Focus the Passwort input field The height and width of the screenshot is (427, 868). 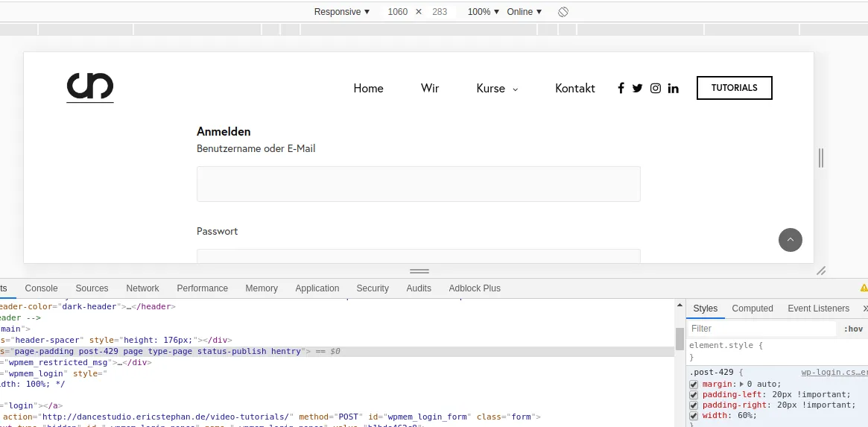(x=419, y=256)
